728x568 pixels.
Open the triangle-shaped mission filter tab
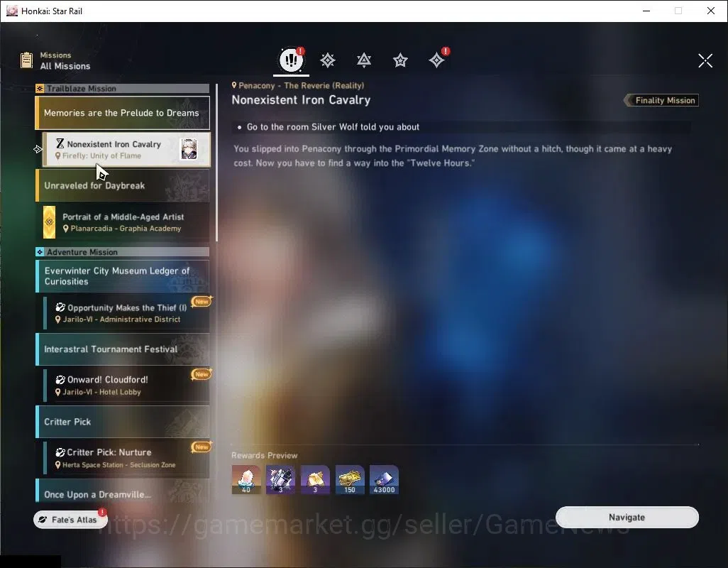click(x=364, y=60)
